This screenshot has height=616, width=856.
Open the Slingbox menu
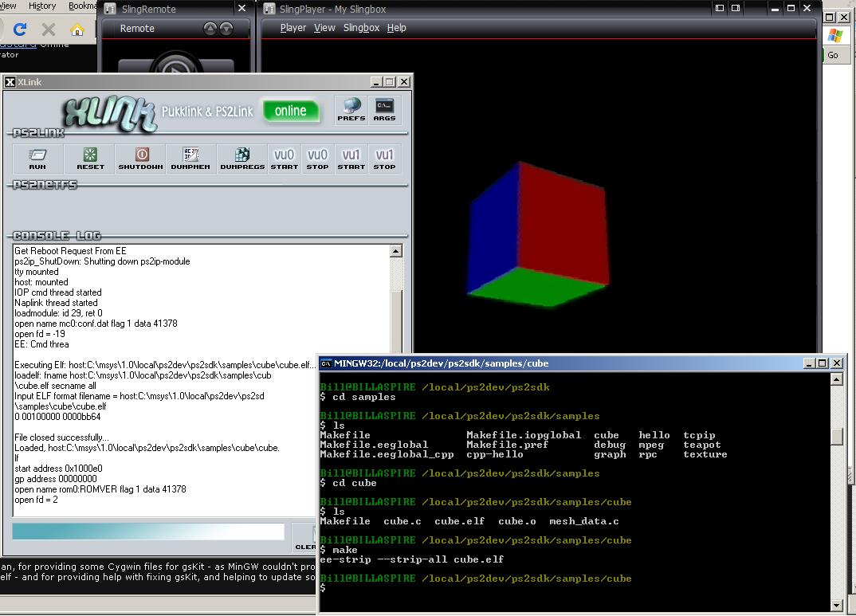tap(361, 28)
